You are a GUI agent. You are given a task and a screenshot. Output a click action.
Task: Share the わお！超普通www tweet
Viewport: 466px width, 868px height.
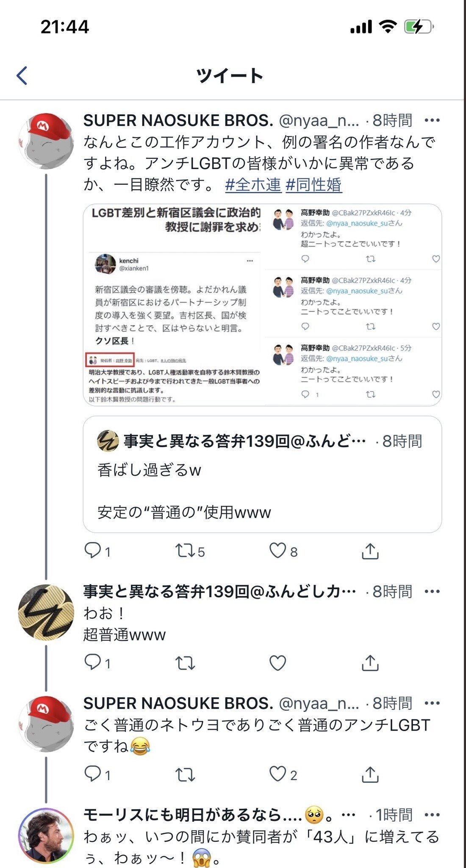click(370, 663)
